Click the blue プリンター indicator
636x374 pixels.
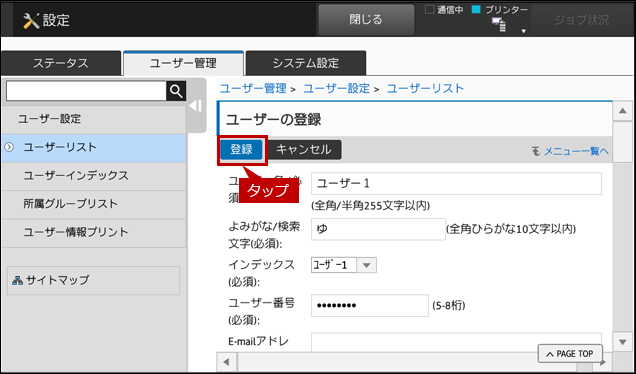point(476,9)
